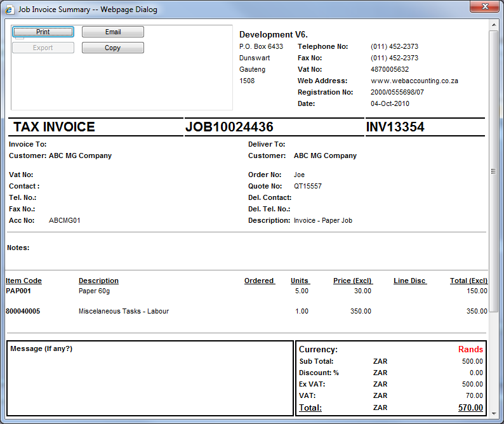Click the Units column header

point(300,281)
